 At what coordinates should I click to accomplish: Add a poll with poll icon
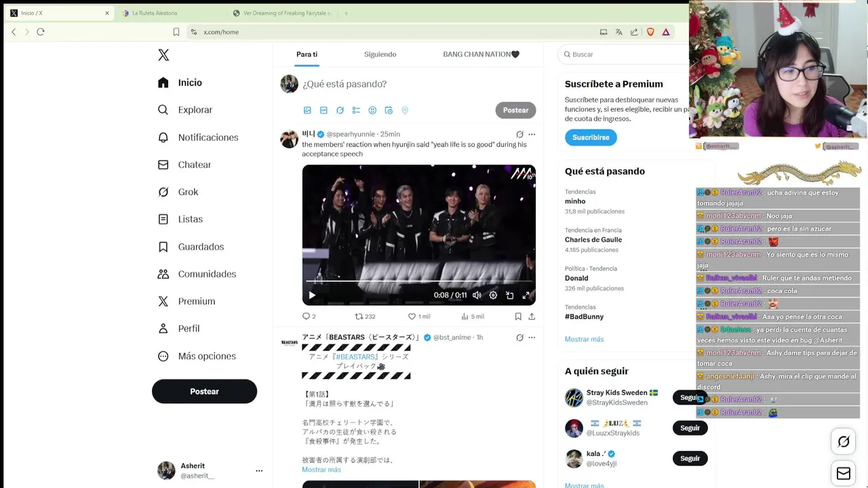[x=356, y=110]
